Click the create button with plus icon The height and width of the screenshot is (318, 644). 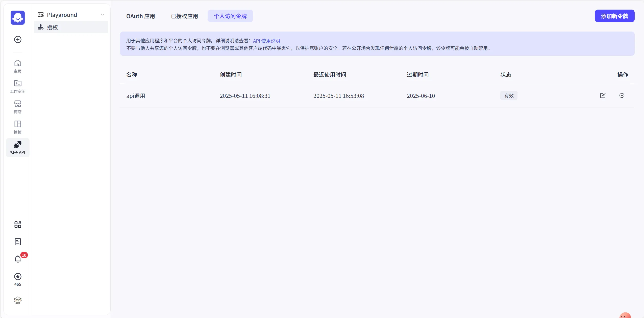pyautogui.click(x=17, y=39)
